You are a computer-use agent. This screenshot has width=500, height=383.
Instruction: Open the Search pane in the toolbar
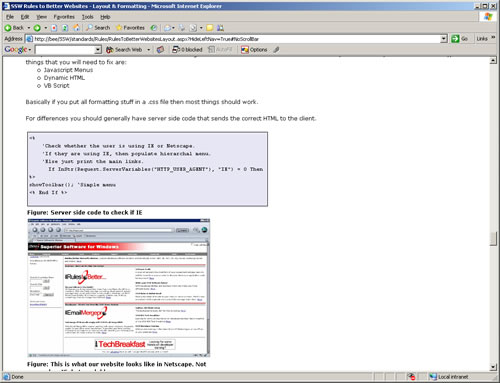click(x=98, y=28)
